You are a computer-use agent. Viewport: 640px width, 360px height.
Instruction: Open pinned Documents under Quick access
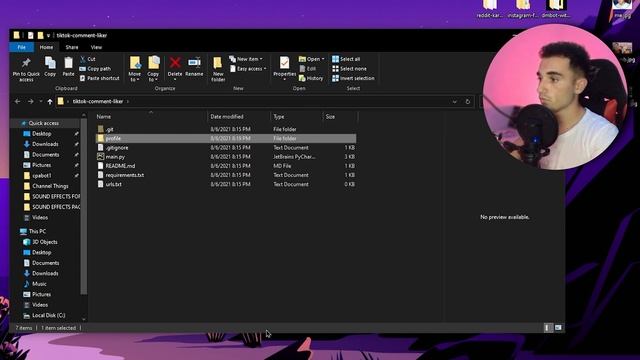[x=45, y=155]
